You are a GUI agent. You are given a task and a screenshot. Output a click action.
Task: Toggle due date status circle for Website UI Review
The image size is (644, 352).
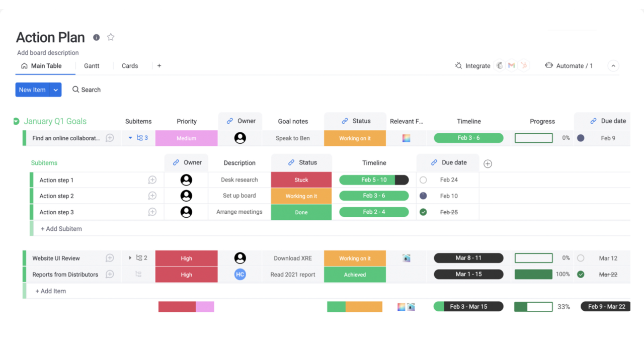(x=581, y=258)
